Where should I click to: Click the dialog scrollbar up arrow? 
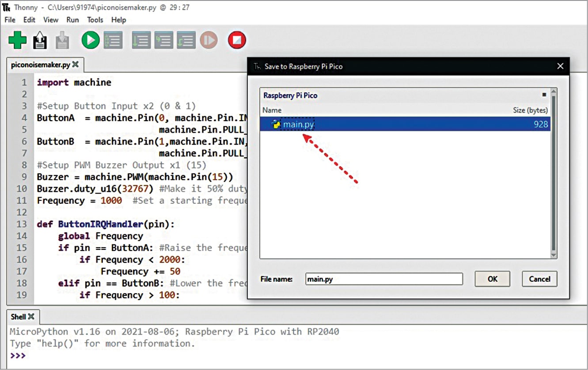pos(553,90)
